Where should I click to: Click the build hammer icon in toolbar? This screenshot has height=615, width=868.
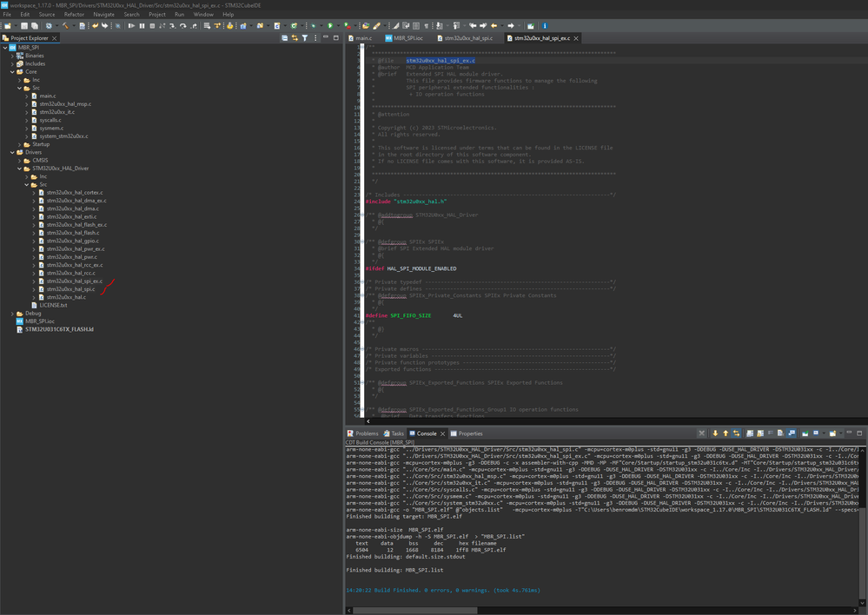point(65,26)
